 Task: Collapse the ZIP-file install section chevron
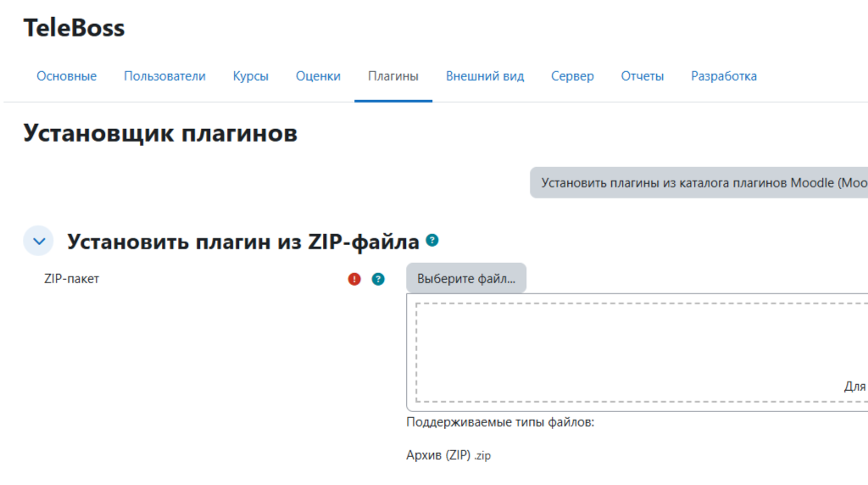(38, 241)
